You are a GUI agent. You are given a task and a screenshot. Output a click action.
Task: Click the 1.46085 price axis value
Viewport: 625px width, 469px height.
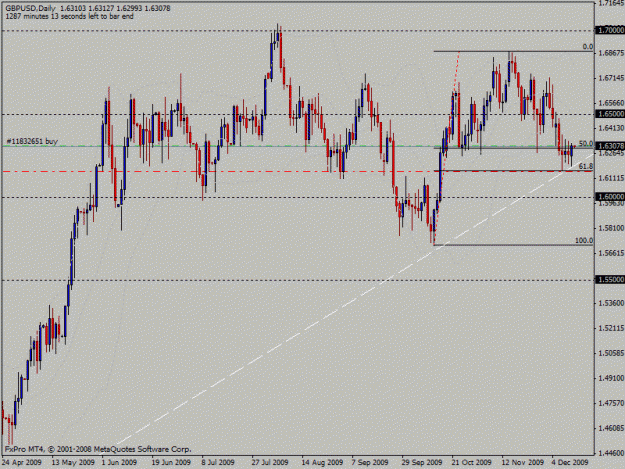611,428
